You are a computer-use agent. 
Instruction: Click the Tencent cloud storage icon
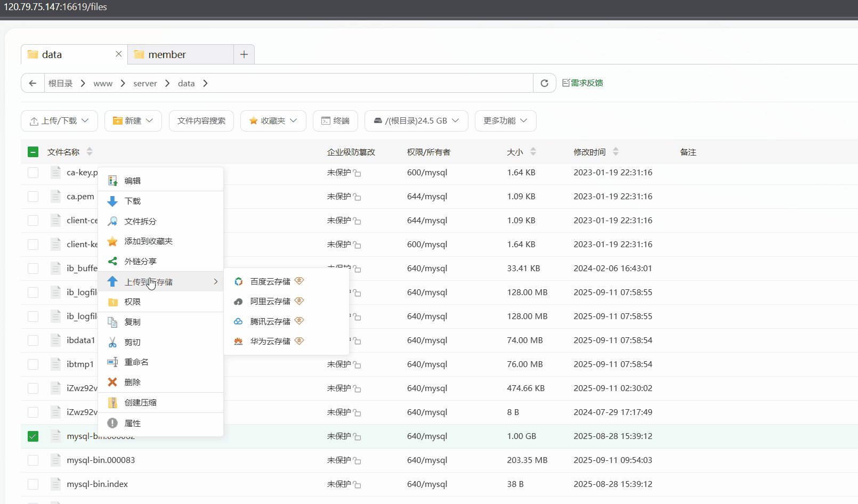(239, 321)
